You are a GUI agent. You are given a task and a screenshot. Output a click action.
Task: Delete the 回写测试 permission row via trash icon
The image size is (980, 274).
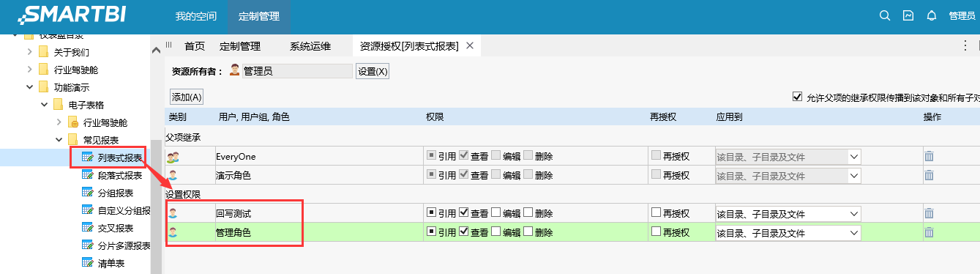pyautogui.click(x=929, y=214)
